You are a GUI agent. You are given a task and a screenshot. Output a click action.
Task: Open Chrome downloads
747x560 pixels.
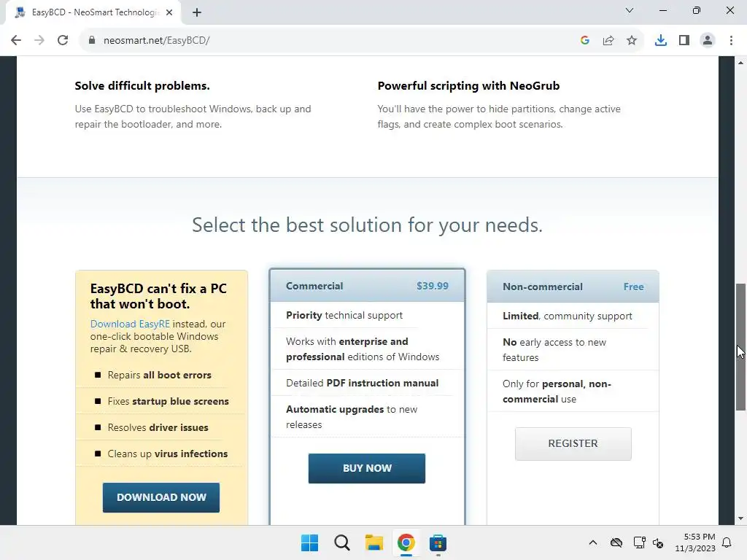(661, 41)
